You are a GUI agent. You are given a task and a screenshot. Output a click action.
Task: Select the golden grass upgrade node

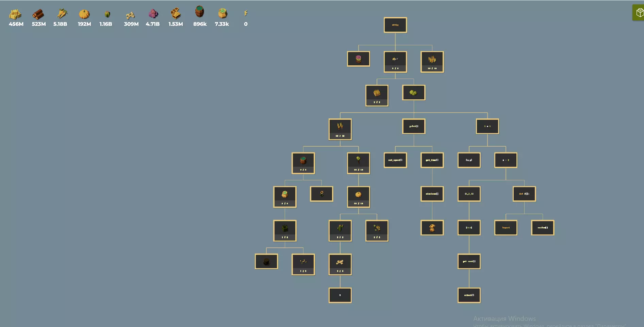(432, 62)
